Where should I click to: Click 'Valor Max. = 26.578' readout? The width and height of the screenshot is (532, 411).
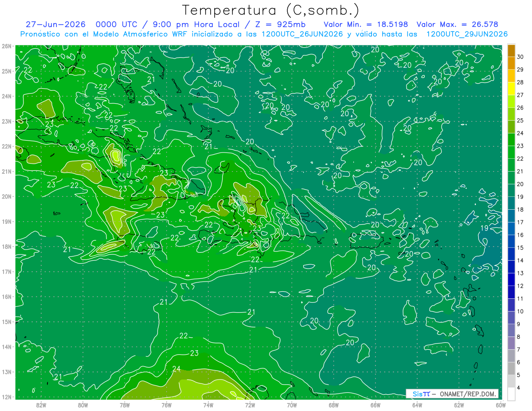[458, 24]
